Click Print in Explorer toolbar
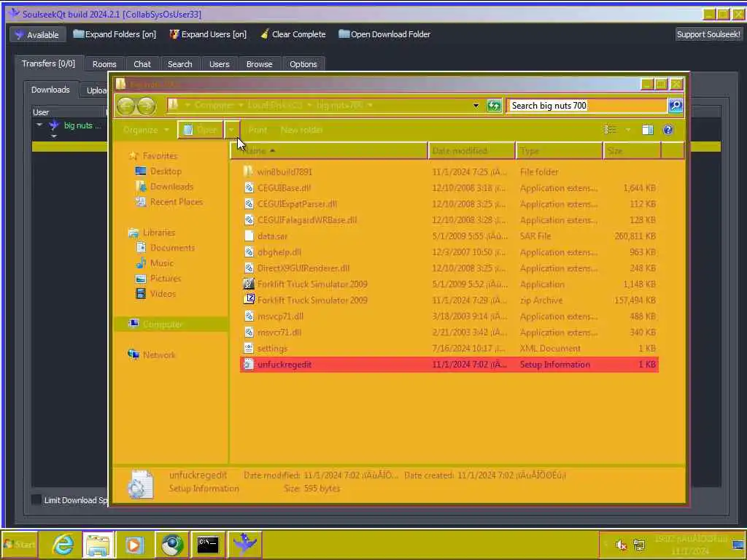Screen dimensions: 747x560 tap(258, 130)
